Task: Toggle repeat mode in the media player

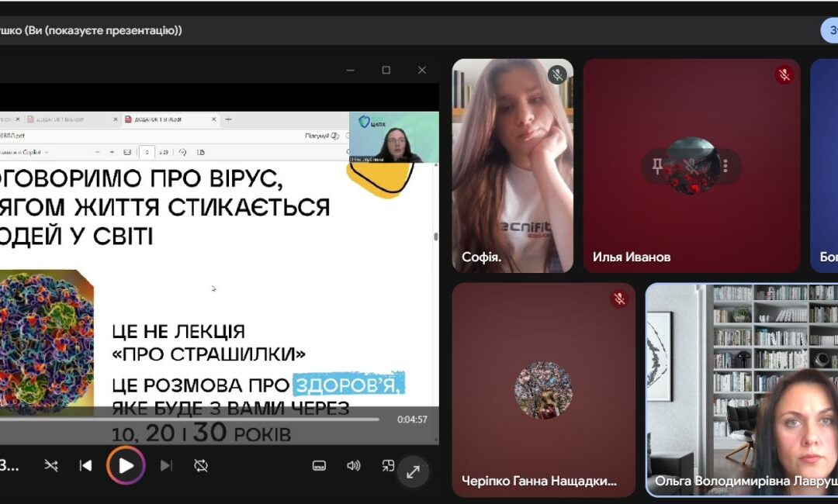Action: pyautogui.click(x=201, y=465)
